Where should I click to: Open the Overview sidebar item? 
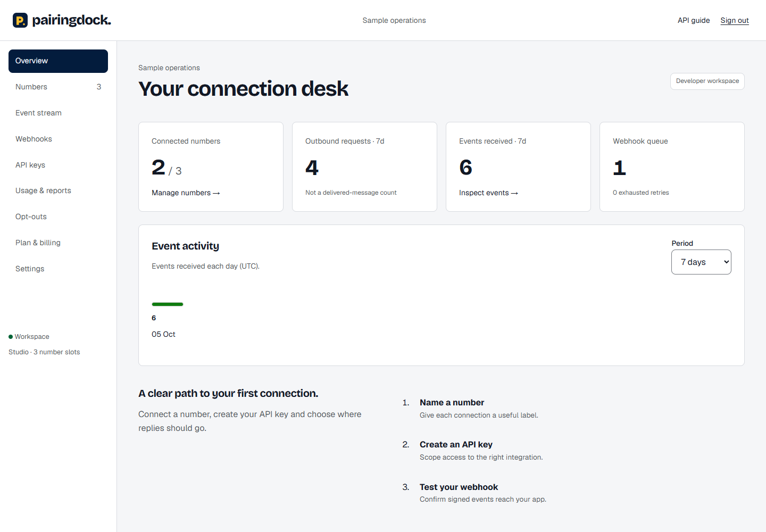58,61
